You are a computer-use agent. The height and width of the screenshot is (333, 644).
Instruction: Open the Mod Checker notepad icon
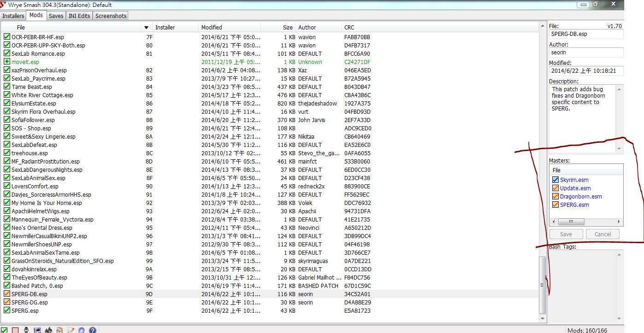click(71, 330)
